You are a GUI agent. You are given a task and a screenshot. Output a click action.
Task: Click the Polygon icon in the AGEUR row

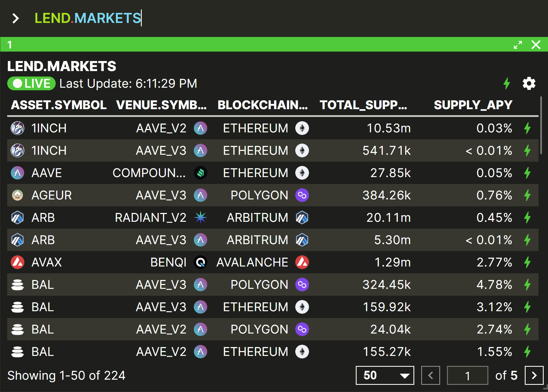(x=302, y=195)
